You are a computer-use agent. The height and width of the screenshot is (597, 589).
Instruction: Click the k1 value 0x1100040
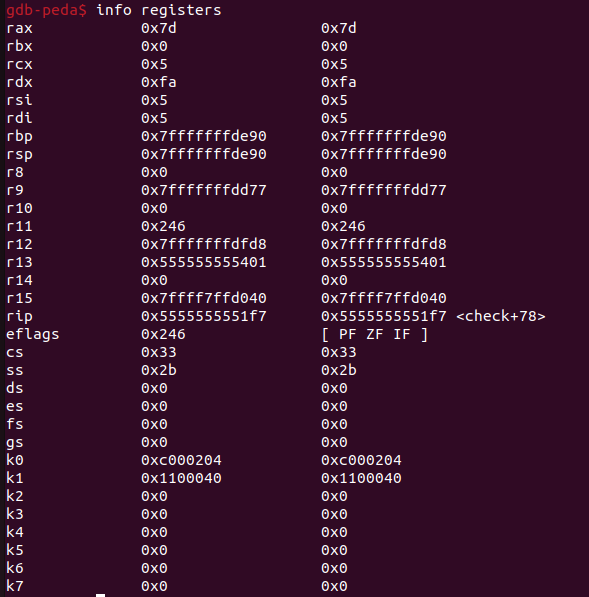181,478
